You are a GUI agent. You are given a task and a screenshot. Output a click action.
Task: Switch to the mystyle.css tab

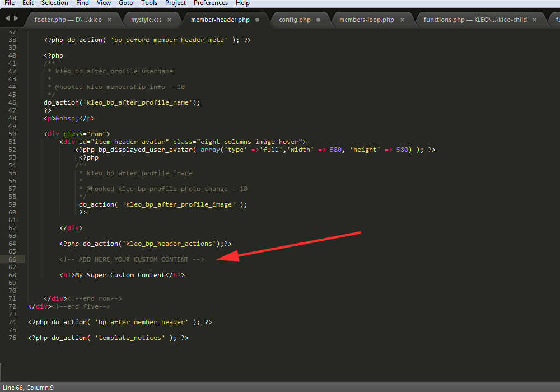point(146,20)
